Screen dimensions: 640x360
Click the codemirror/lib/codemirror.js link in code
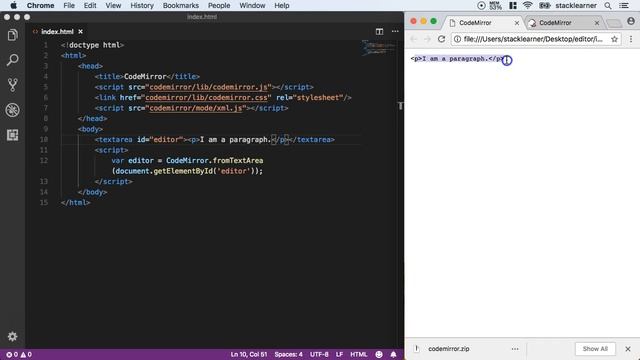pyautogui.click(x=208, y=87)
